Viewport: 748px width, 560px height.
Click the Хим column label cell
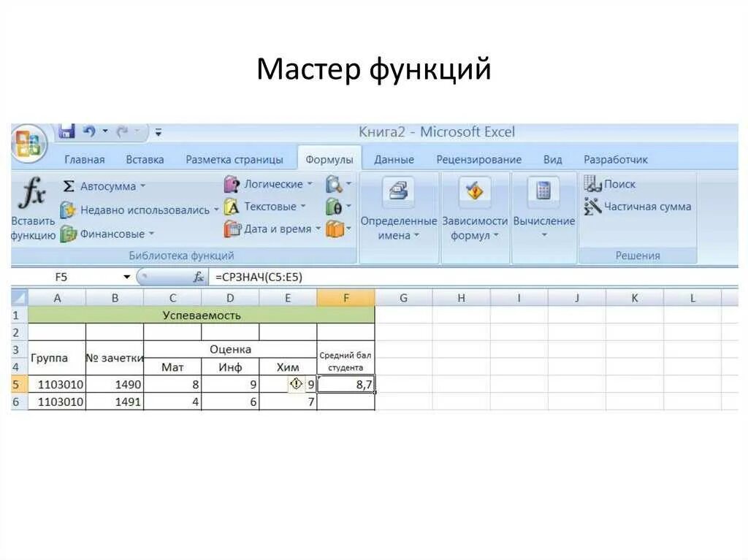click(x=288, y=367)
